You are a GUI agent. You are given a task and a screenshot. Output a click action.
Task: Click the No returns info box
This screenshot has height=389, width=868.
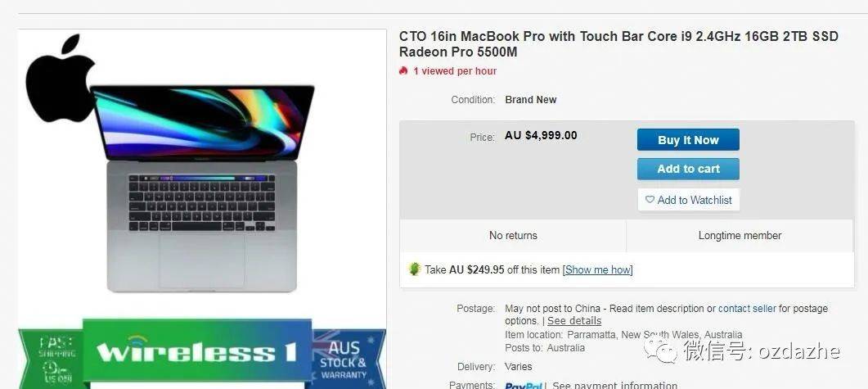513,236
